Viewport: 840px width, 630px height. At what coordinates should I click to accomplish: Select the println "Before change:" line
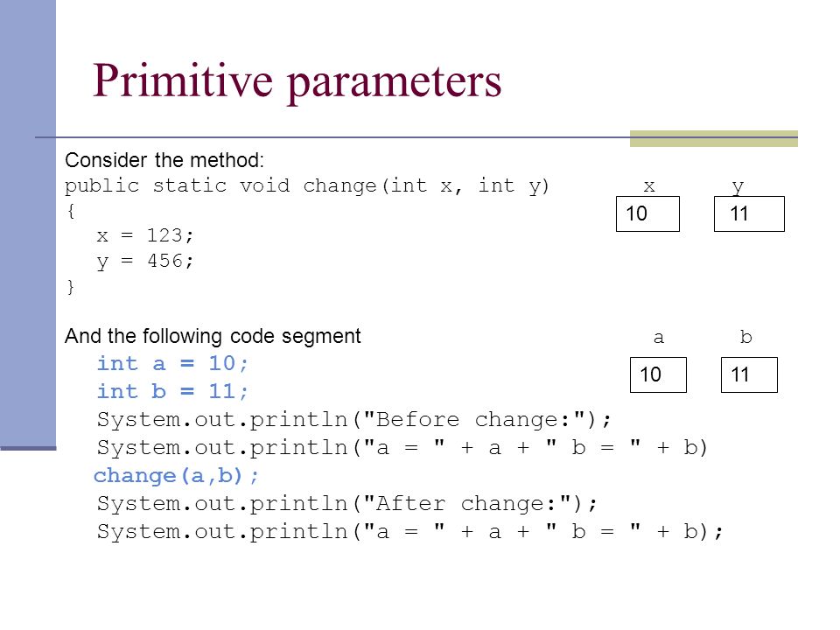[353, 419]
